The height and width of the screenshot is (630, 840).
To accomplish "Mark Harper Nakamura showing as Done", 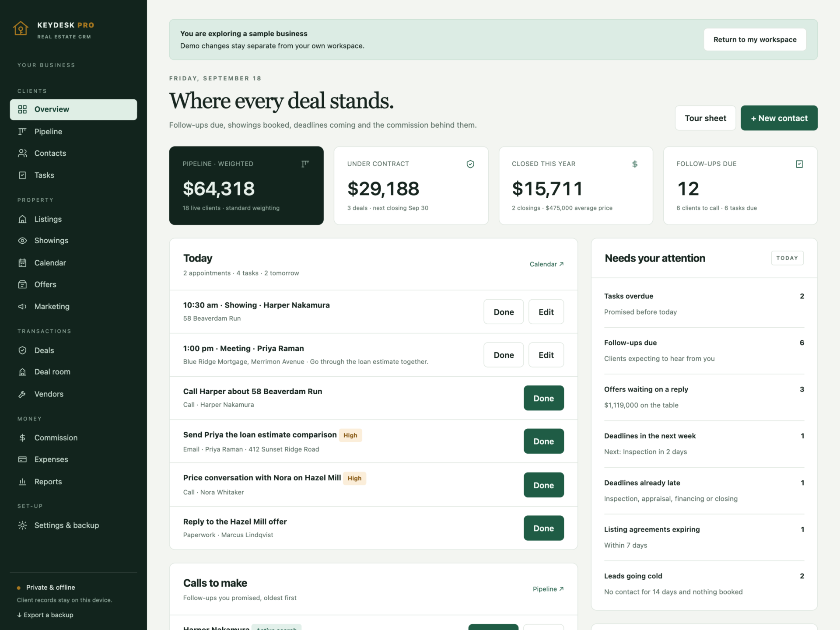I will (x=504, y=312).
